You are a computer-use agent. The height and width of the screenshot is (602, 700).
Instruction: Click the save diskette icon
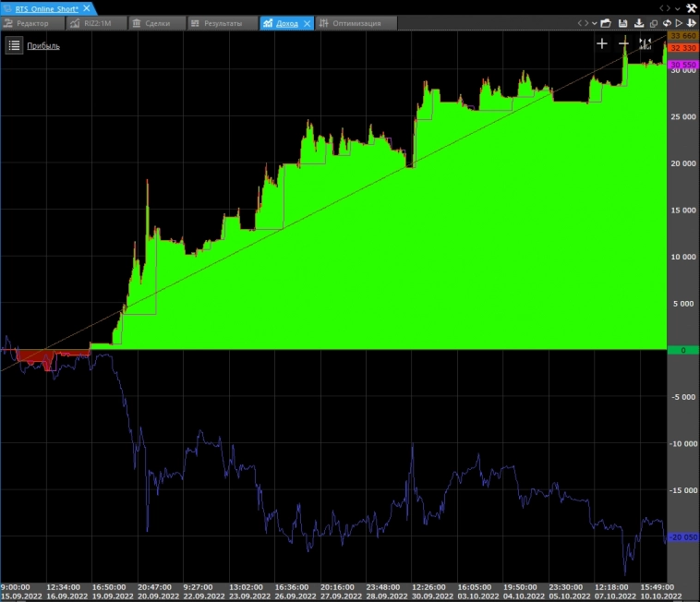[x=622, y=23]
